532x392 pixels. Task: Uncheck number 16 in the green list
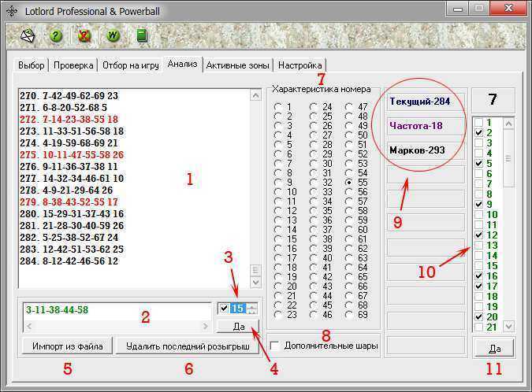coord(478,276)
